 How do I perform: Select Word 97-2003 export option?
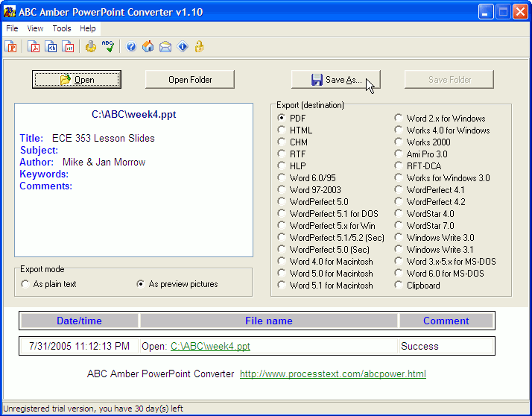point(282,190)
